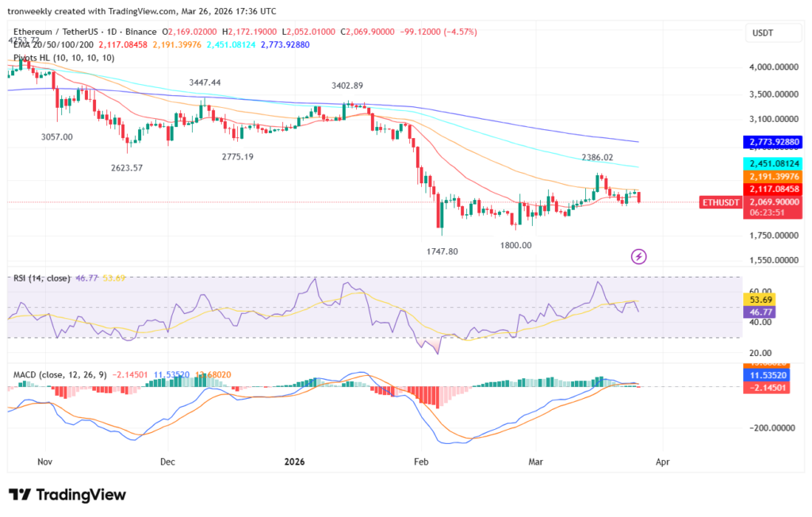Click the 3447.44 pivot high label
Image resolution: width=812 pixels, height=517 pixels.
click(205, 82)
